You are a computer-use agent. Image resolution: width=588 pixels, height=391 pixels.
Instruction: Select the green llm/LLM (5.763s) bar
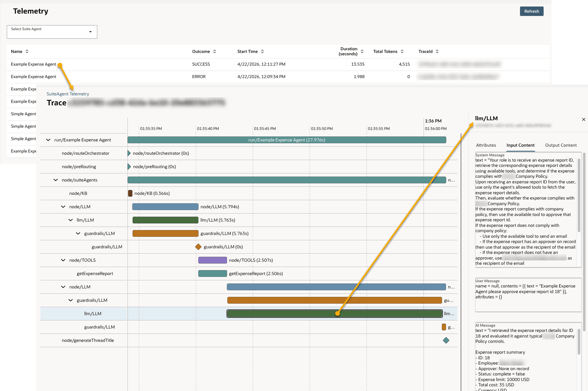(165, 220)
